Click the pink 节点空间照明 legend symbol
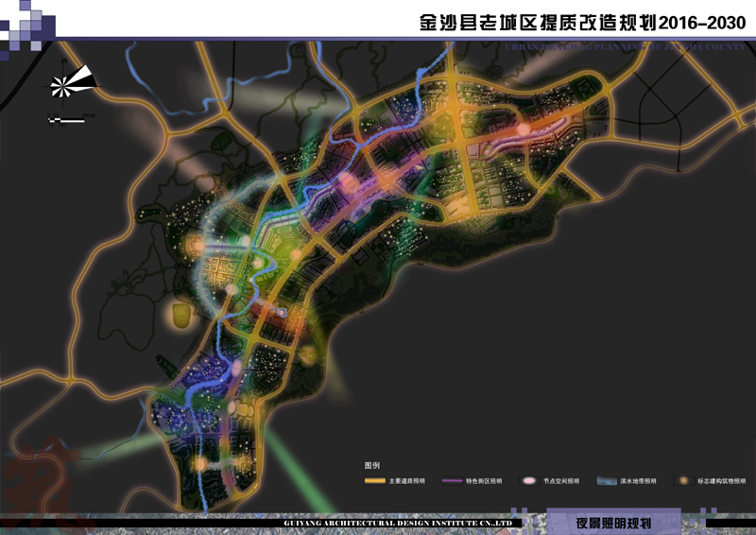This screenshot has width=756, height=535. click(x=529, y=481)
